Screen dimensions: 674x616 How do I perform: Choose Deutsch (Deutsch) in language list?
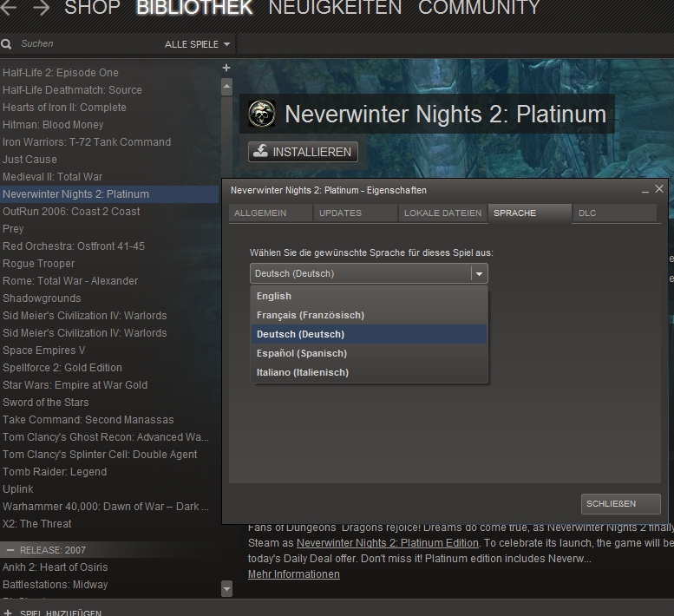(x=369, y=334)
